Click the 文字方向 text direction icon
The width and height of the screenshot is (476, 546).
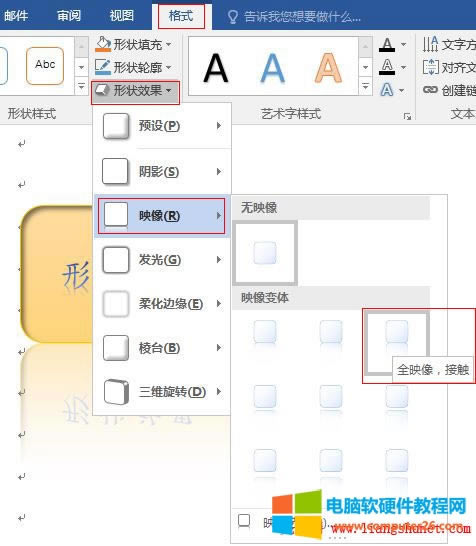click(430, 44)
